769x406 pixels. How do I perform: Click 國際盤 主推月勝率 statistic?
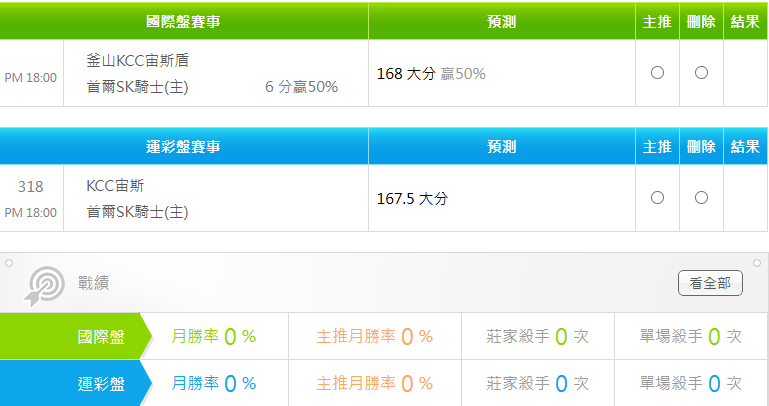[x=374, y=337]
